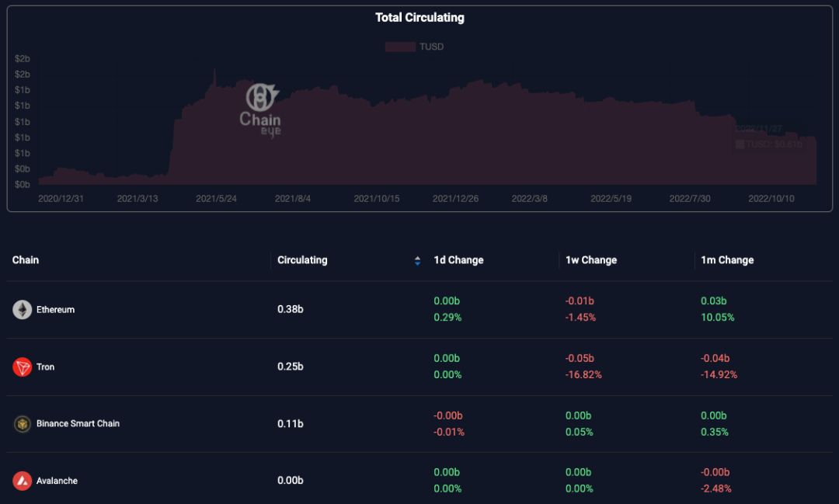The height and width of the screenshot is (504, 839).
Task: Open the Ethereum chain name link
Action: click(55, 310)
